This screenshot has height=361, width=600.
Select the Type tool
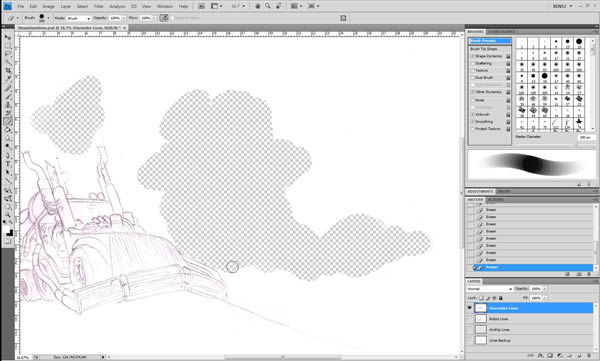pyautogui.click(x=8, y=164)
